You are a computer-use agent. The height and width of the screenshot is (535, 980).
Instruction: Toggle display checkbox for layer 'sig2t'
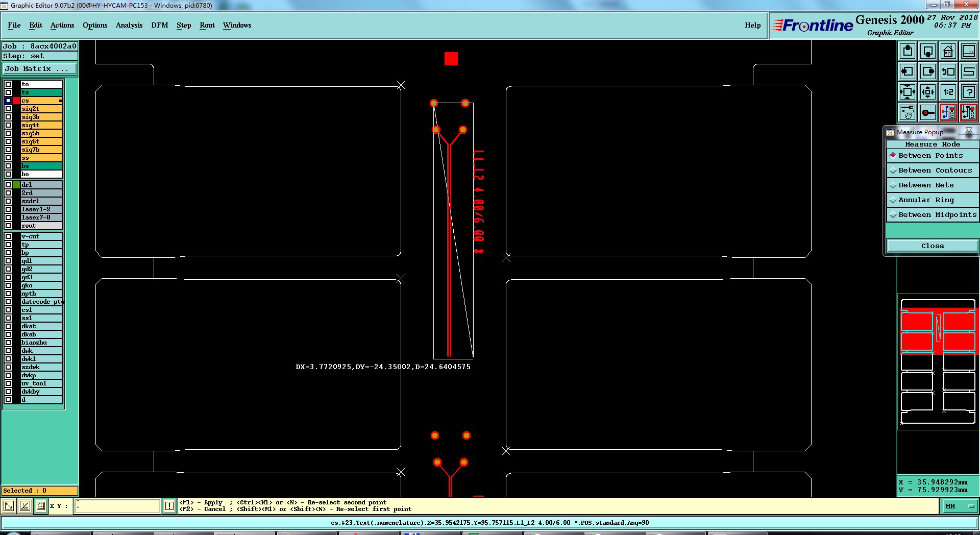(x=8, y=109)
